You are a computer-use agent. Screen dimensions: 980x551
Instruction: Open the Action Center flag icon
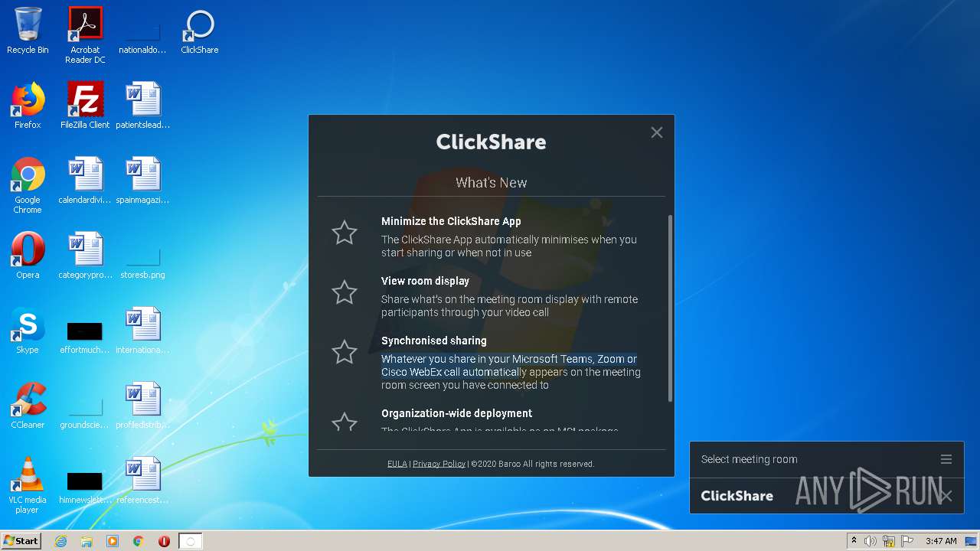coord(907,541)
